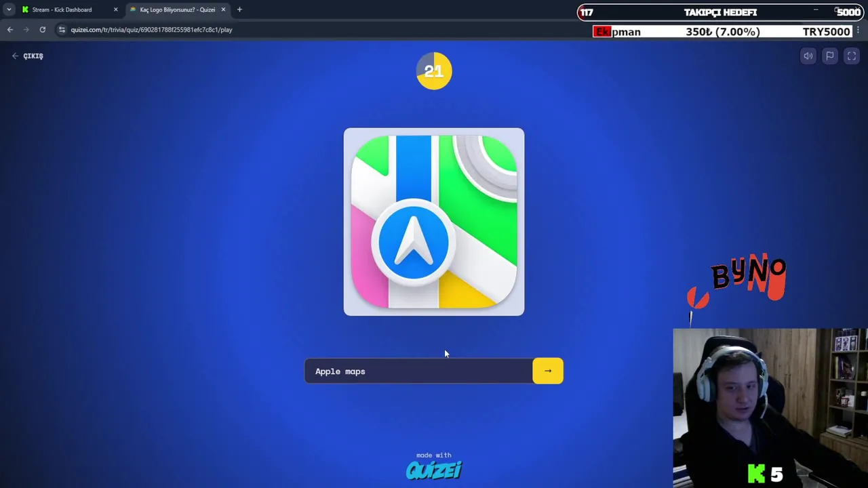
Task: Click the webcam overlay of streamer
Action: click(x=770, y=408)
